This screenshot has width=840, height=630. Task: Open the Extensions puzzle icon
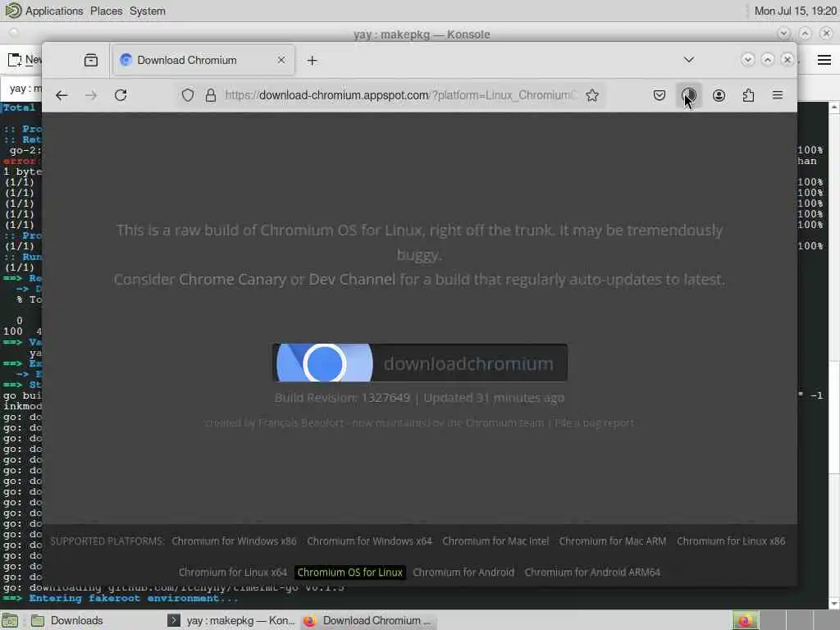pos(748,95)
